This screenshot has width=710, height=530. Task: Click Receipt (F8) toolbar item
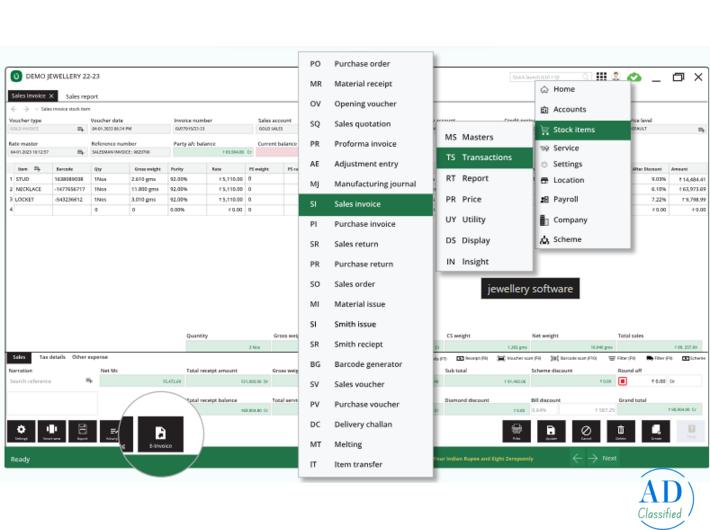(473, 358)
